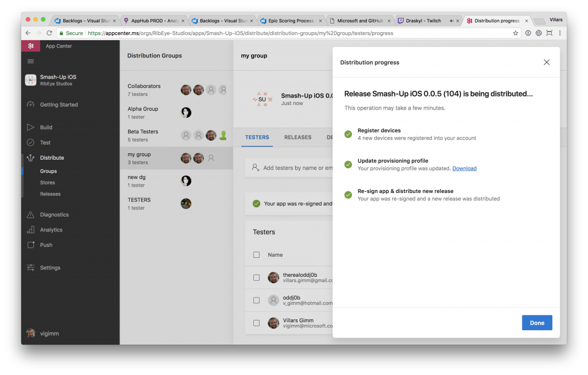Switch to the TESTERS tab
Screen dimensions: 588x375
(257, 137)
